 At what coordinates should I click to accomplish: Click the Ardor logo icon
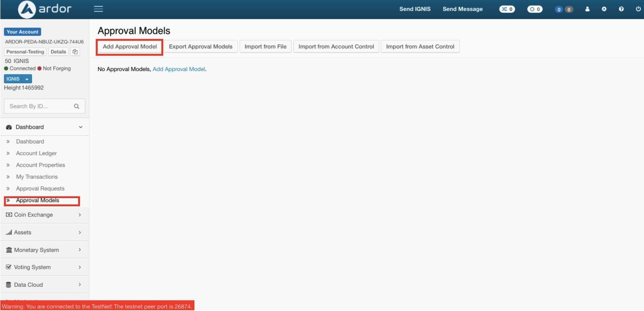click(x=27, y=9)
